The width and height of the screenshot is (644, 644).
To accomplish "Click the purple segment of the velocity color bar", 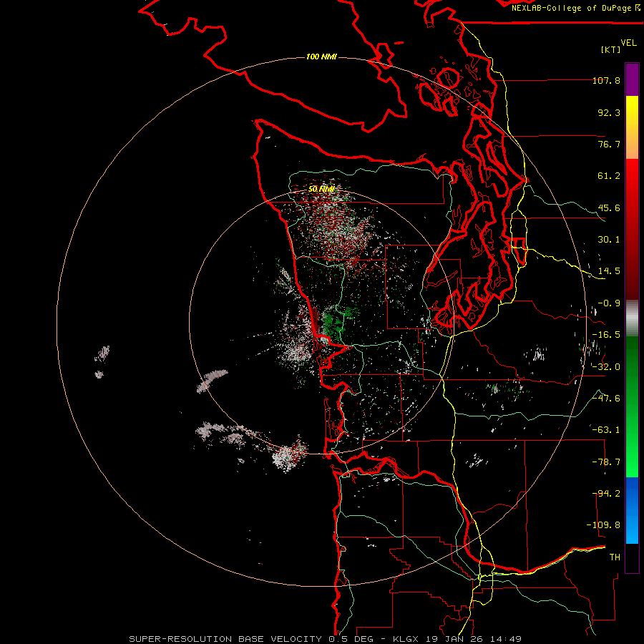I will click(x=632, y=79).
